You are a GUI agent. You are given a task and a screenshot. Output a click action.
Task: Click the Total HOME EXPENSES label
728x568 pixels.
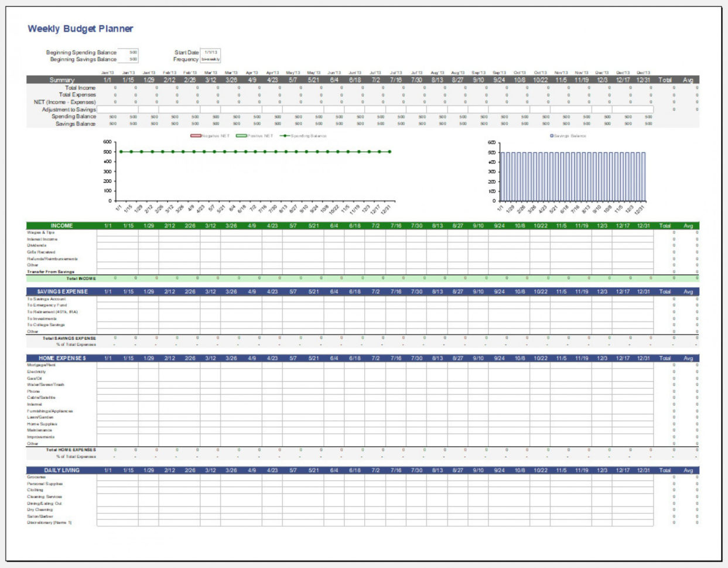[x=71, y=450]
